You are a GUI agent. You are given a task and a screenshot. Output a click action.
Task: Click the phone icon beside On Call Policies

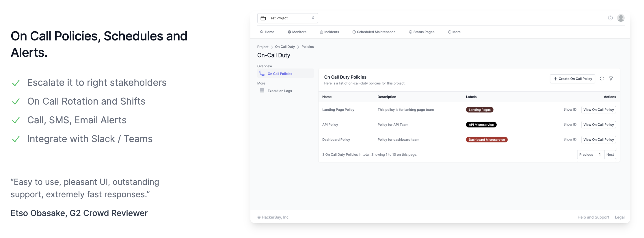coord(262,74)
